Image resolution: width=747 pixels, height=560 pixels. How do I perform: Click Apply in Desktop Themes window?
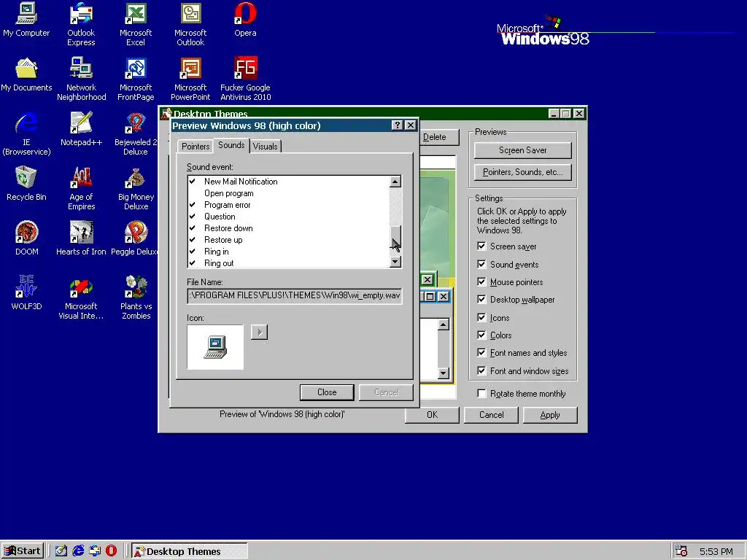[x=550, y=415]
